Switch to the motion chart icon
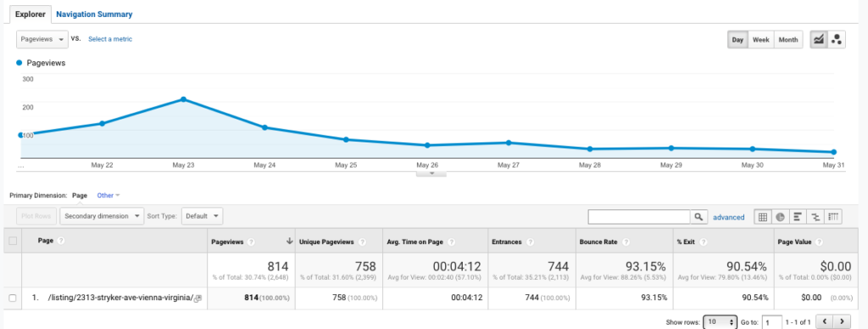This screenshot has height=329, width=868. click(837, 40)
